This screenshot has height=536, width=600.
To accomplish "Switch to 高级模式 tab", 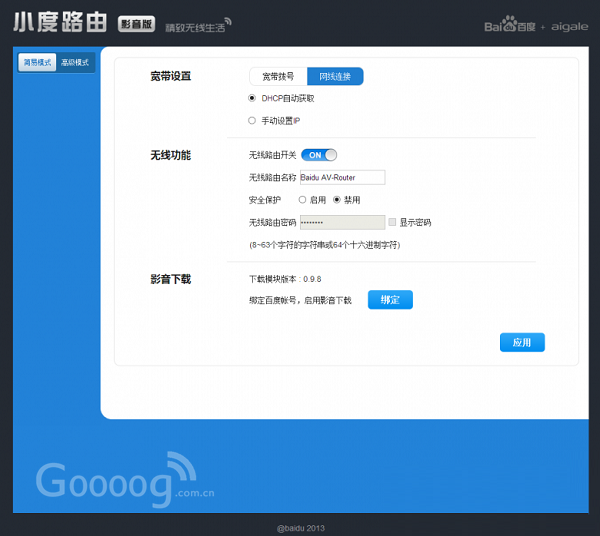I will pyautogui.click(x=75, y=62).
